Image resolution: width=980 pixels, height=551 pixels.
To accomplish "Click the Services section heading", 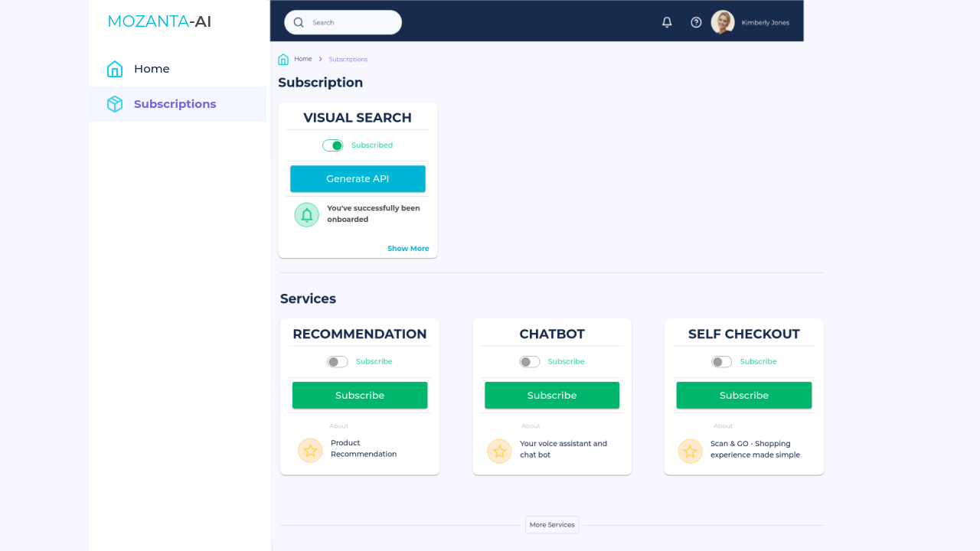I will (x=308, y=299).
